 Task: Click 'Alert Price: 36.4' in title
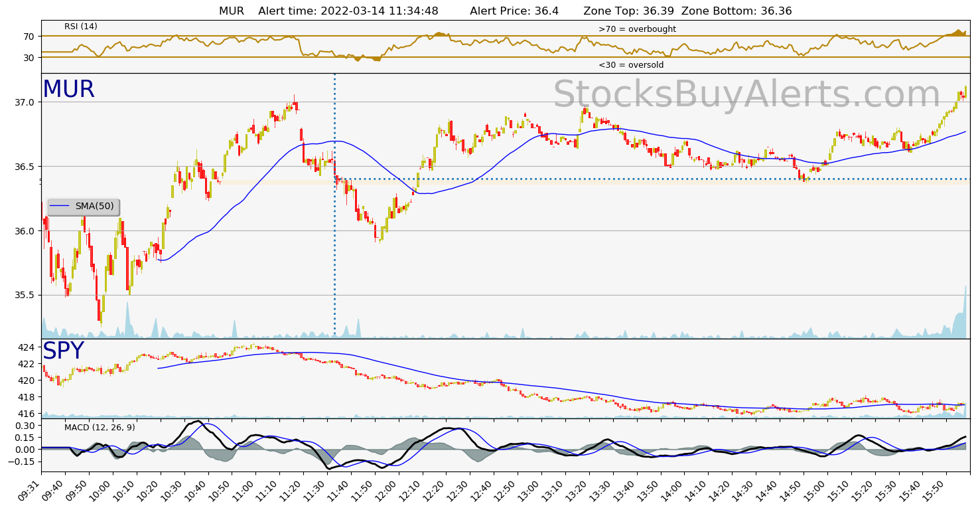(514, 11)
